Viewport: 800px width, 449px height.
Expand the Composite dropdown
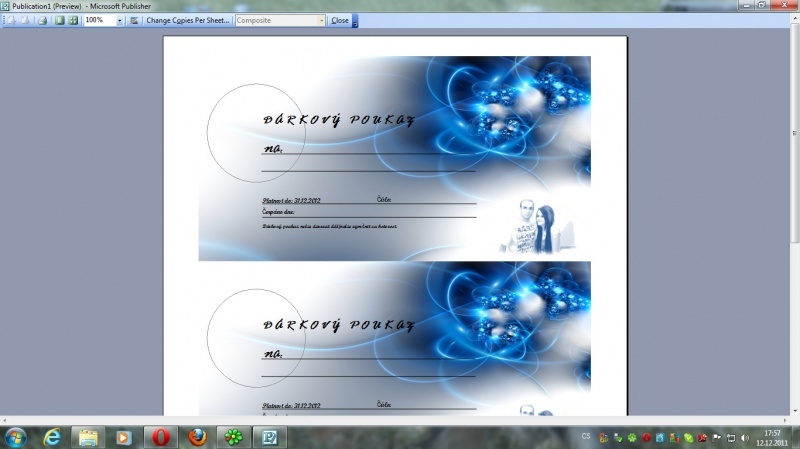321,20
